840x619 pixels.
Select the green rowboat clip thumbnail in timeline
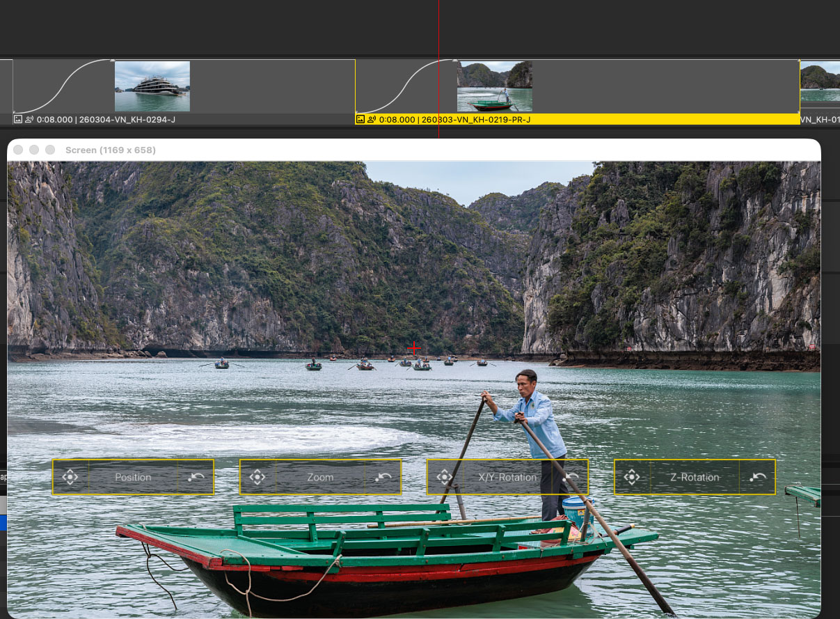click(495, 86)
